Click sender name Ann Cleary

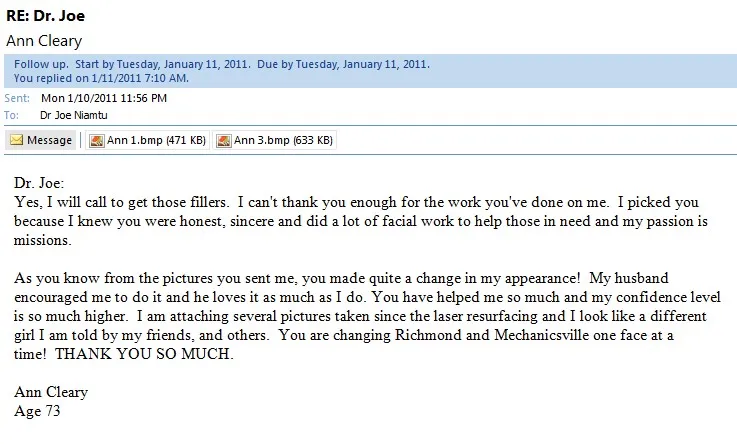pos(44,41)
